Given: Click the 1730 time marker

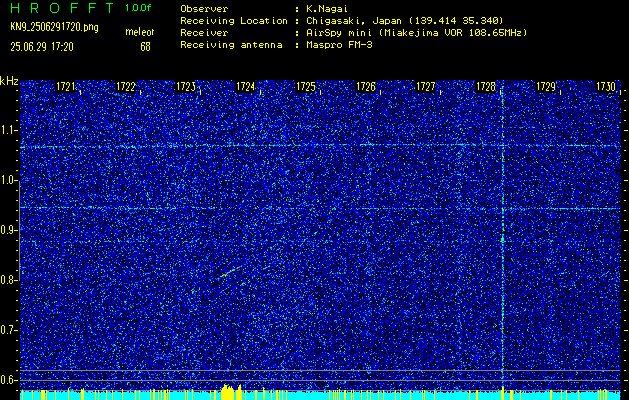Looking at the screenshot, I should coord(606,86).
